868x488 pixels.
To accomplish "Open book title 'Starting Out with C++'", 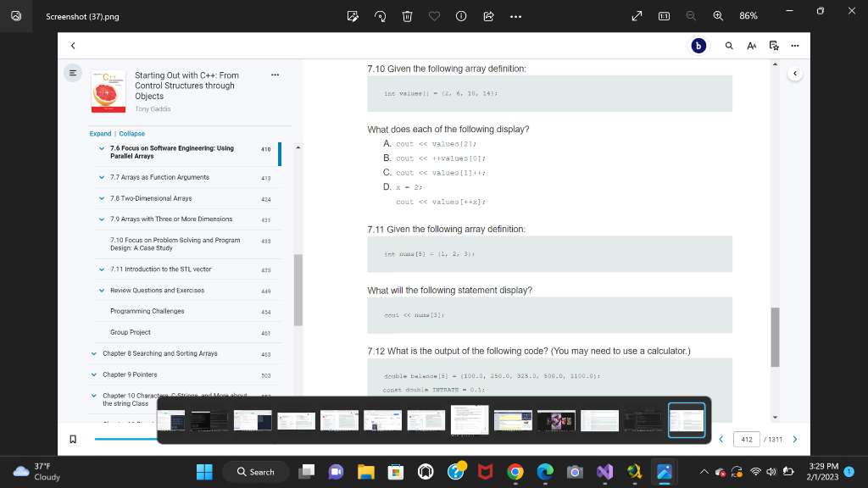I will [x=187, y=86].
